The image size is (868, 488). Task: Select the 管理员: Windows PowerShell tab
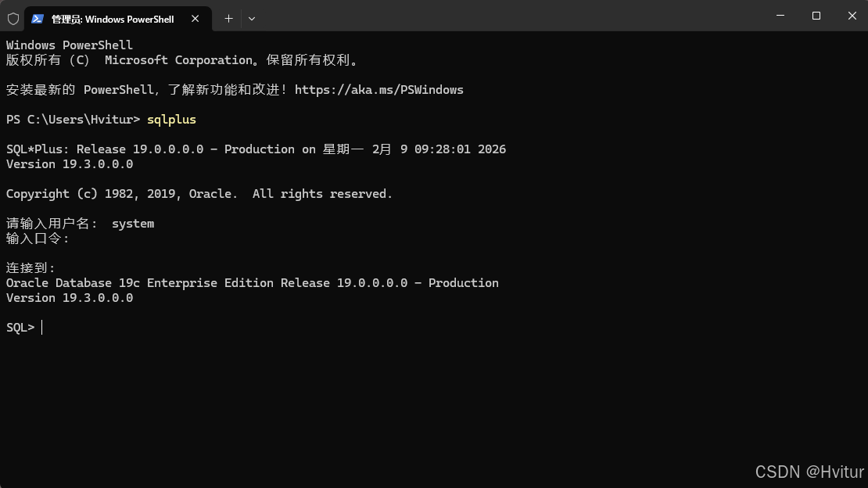coord(118,19)
